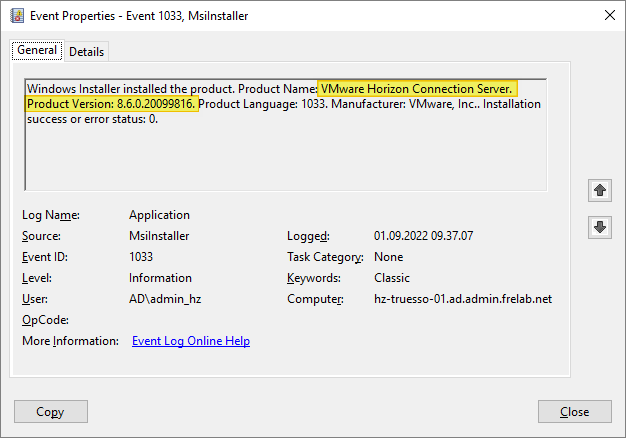Click the Event Properties window icon in title bar

[15, 15]
